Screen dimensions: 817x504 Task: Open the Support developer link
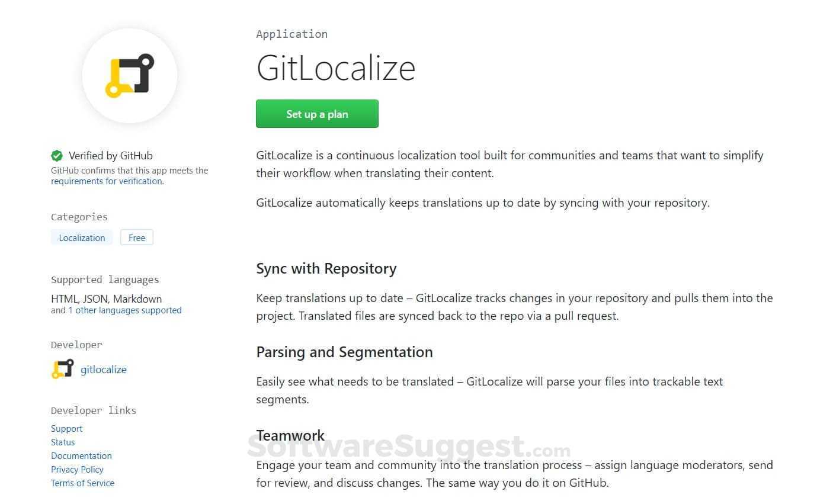pyautogui.click(x=67, y=429)
